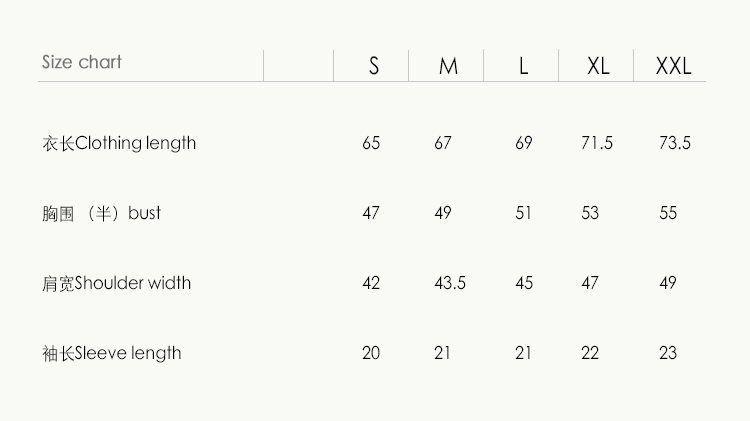Click sleeve length value 23 for XXL
The width and height of the screenshot is (750, 421).
pyautogui.click(x=668, y=353)
